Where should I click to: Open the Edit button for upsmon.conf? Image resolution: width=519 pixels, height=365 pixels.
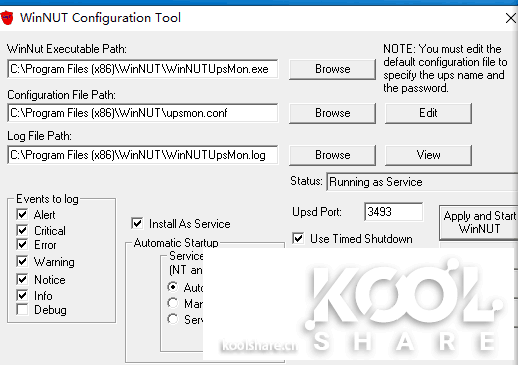(x=428, y=113)
